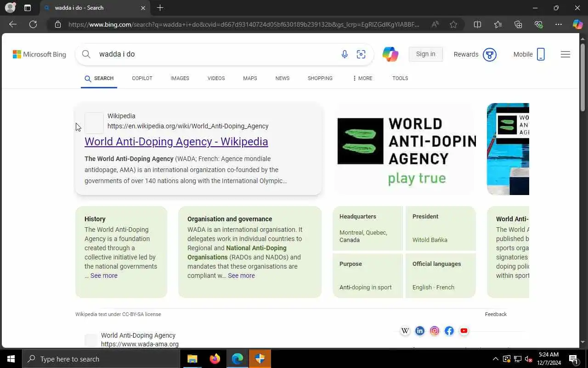Open Collections panel
Screen dimensions: 588x368
click(518, 24)
